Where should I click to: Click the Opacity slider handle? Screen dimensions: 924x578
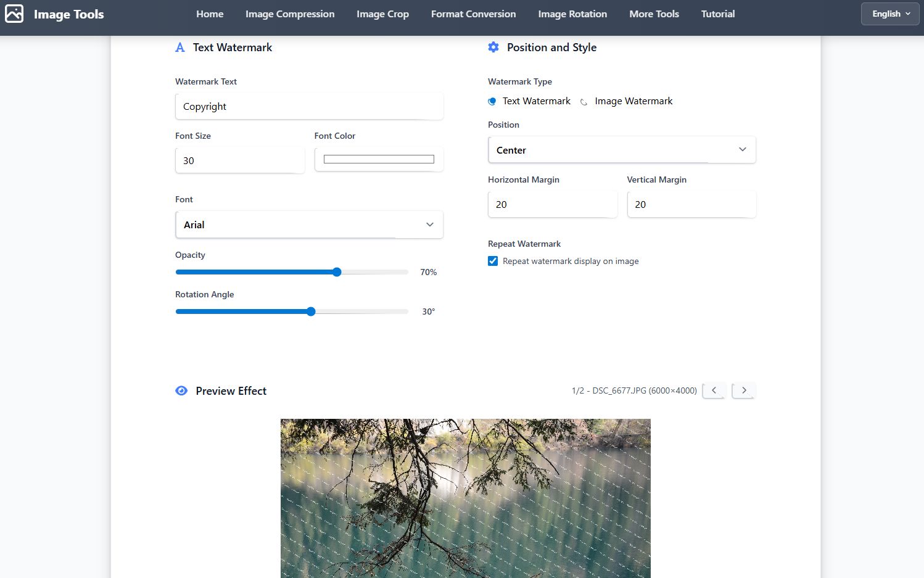(x=337, y=272)
